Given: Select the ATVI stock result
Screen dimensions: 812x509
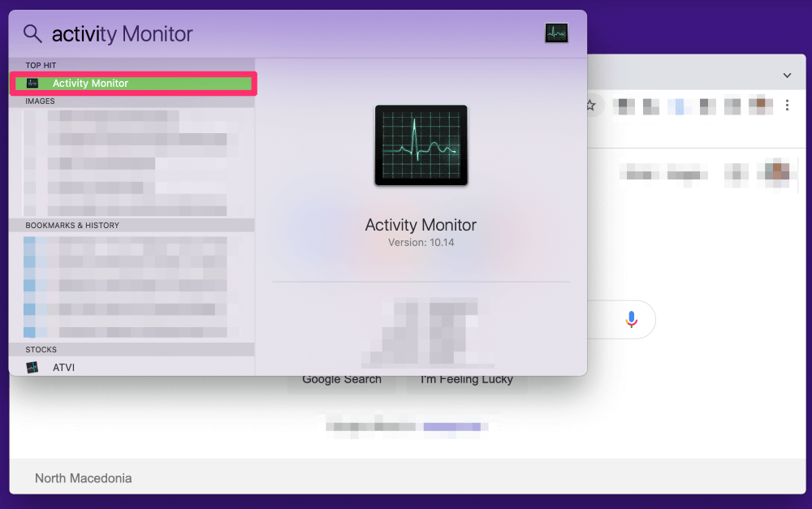Looking at the screenshot, I should click(x=132, y=367).
